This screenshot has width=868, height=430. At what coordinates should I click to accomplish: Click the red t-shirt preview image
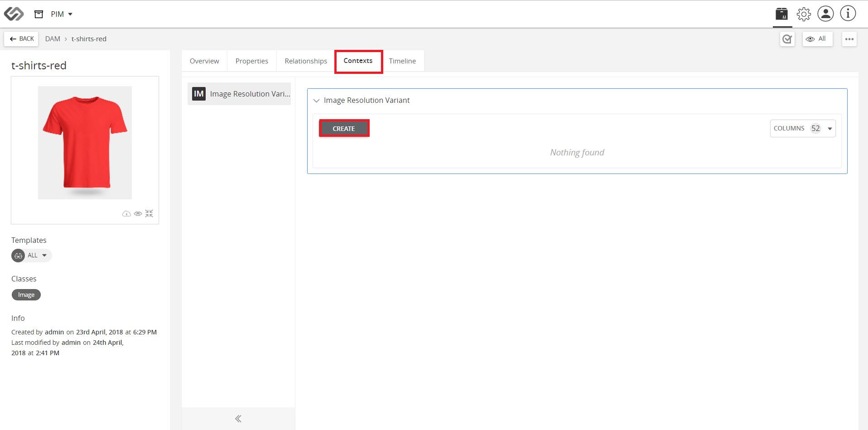[85, 143]
